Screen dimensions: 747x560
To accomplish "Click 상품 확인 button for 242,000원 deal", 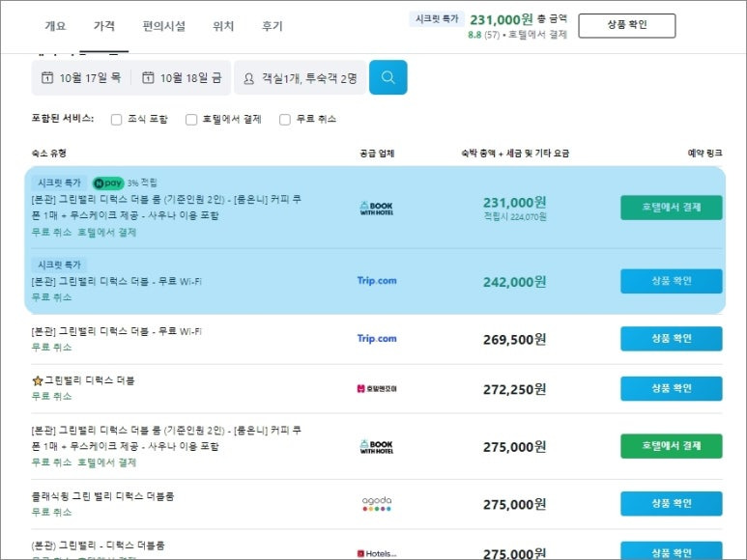I will coord(672,281).
